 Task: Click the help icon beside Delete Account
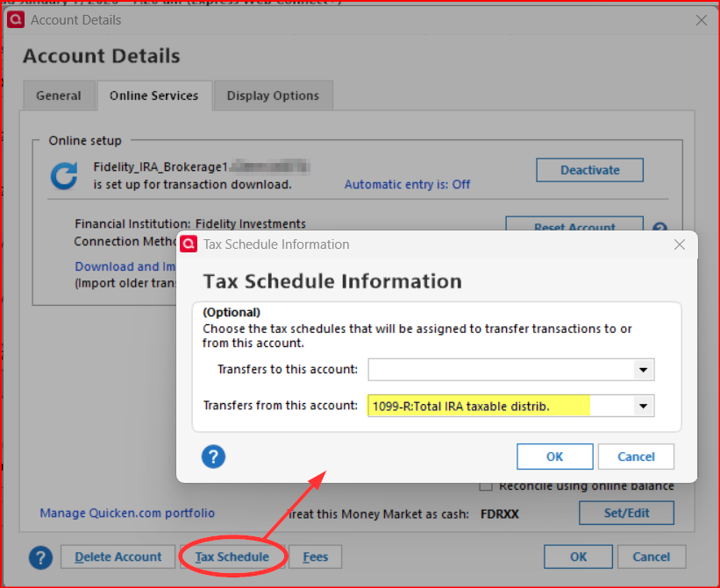point(41,557)
